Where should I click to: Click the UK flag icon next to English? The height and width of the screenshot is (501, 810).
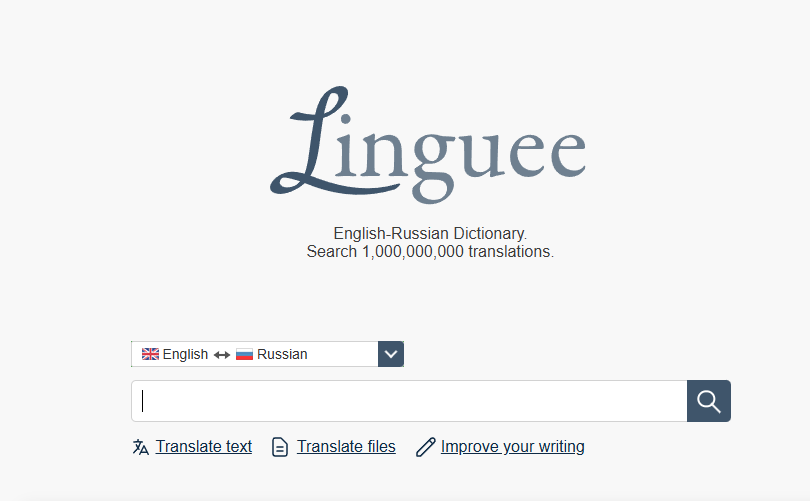point(150,354)
